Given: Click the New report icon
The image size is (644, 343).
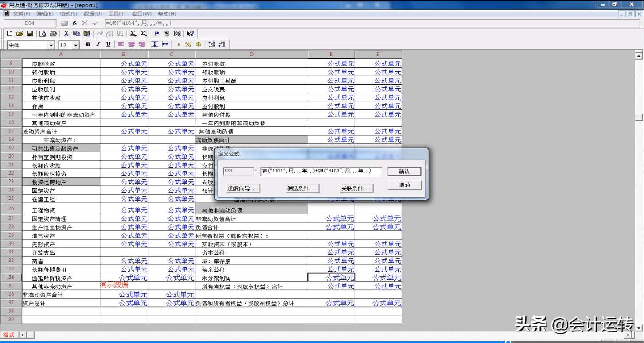Looking at the screenshot, I should tap(9, 33).
